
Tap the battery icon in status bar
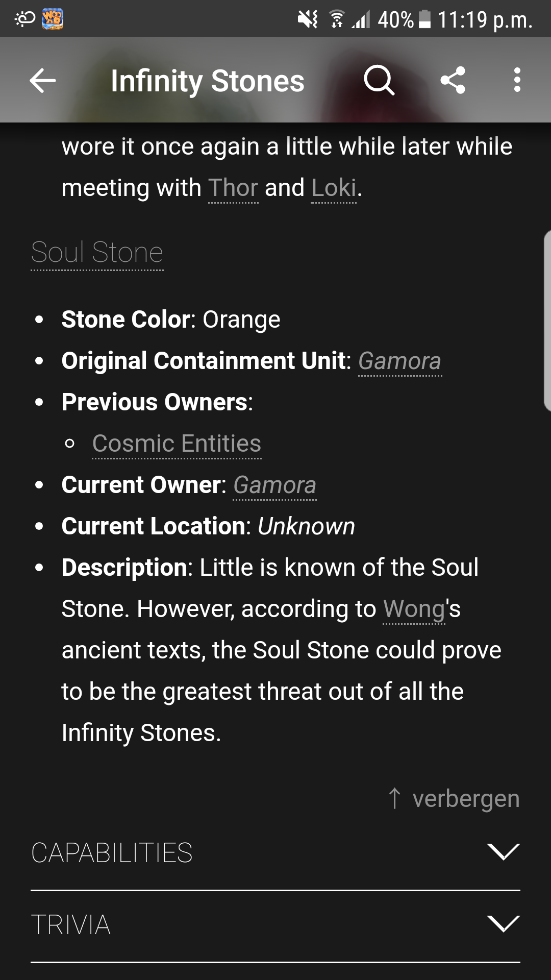[x=424, y=19]
